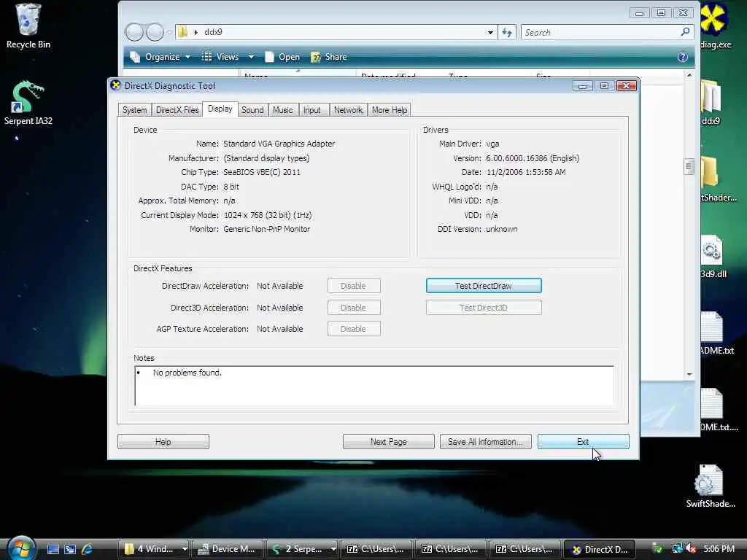Switch to DirectX D... taskbar button
This screenshot has width=747, height=560.
600,549
